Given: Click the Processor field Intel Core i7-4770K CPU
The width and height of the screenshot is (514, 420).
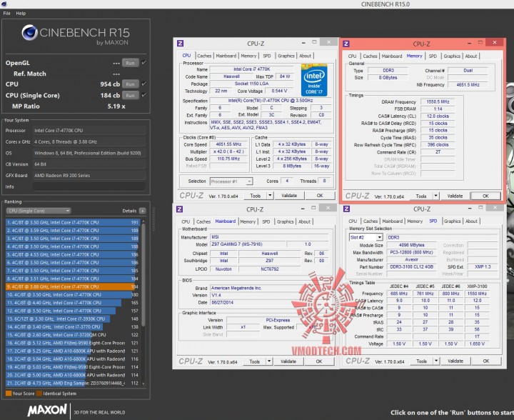Looking at the screenshot, I should 89,131.
